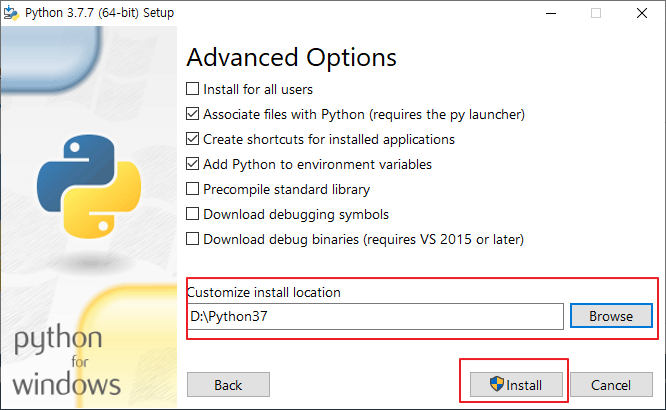Viewport: 666px width, 410px height.
Task: Start installation with the Install button
Action: tap(516, 385)
